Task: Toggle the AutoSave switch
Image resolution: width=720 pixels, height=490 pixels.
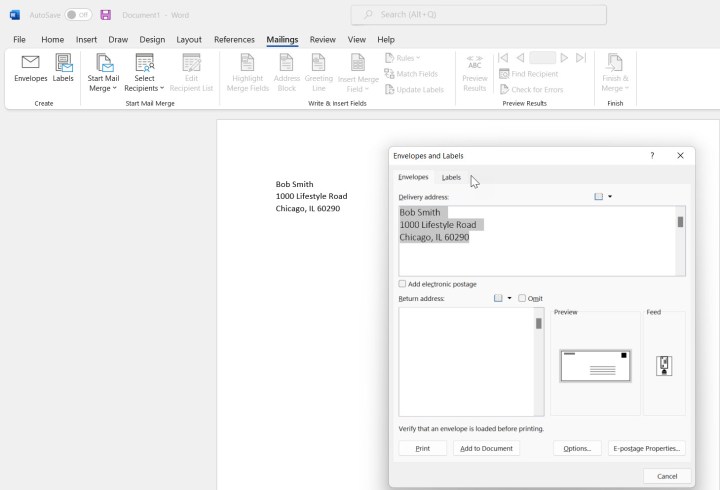Action: point(78,15)
